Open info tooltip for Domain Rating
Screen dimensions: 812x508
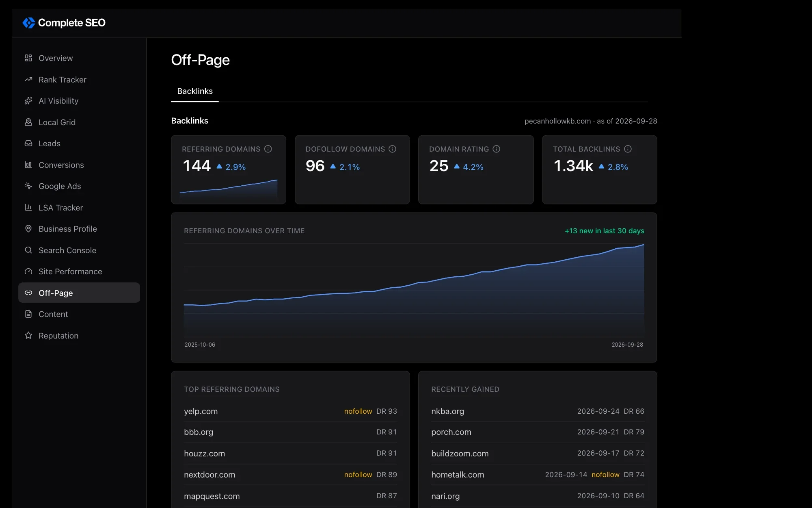pos(497,149)
